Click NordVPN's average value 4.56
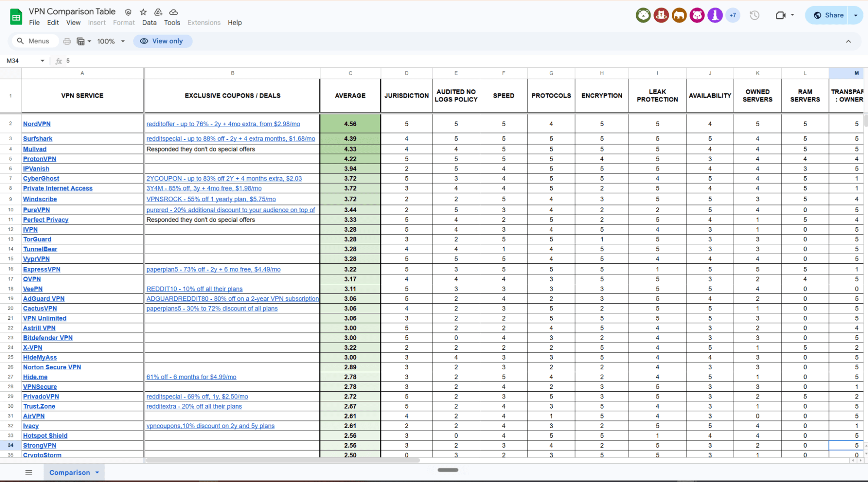This screenshot has width=868, height=482. pyautogui.click(x=350, y=124)
